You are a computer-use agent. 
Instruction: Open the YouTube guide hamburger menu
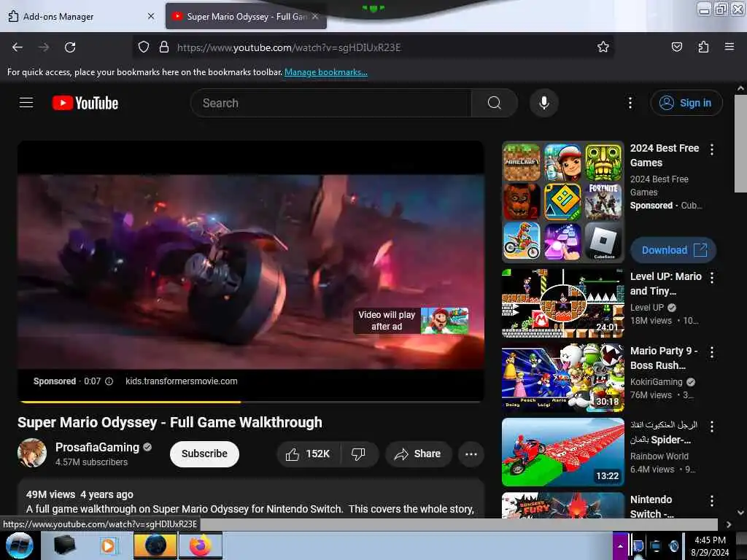pos(26,103)
